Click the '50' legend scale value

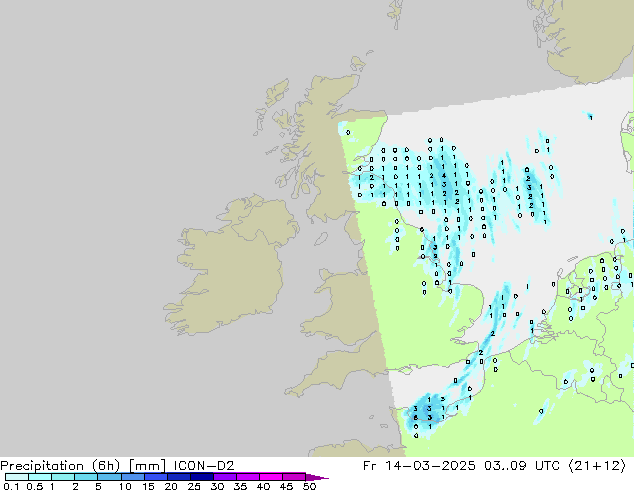coord(309,486)
